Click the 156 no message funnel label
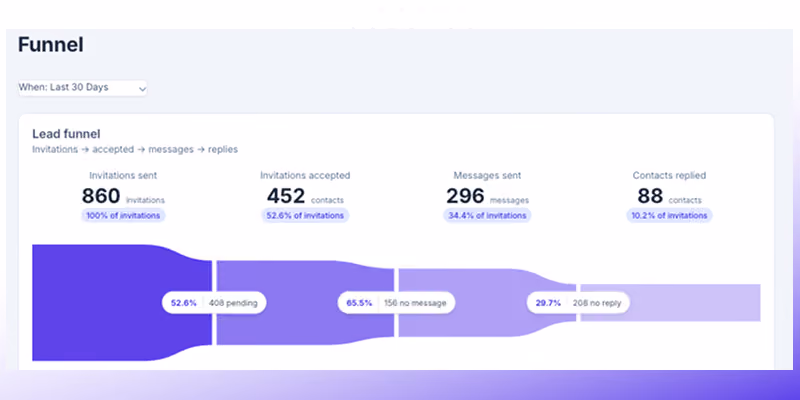 [x=415, y=303]
